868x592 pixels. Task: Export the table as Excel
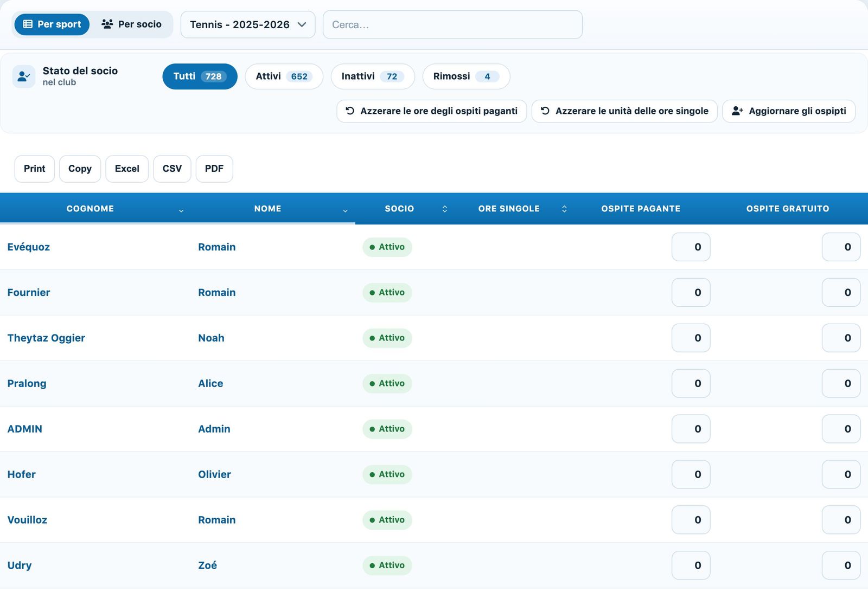coord(127,169)
